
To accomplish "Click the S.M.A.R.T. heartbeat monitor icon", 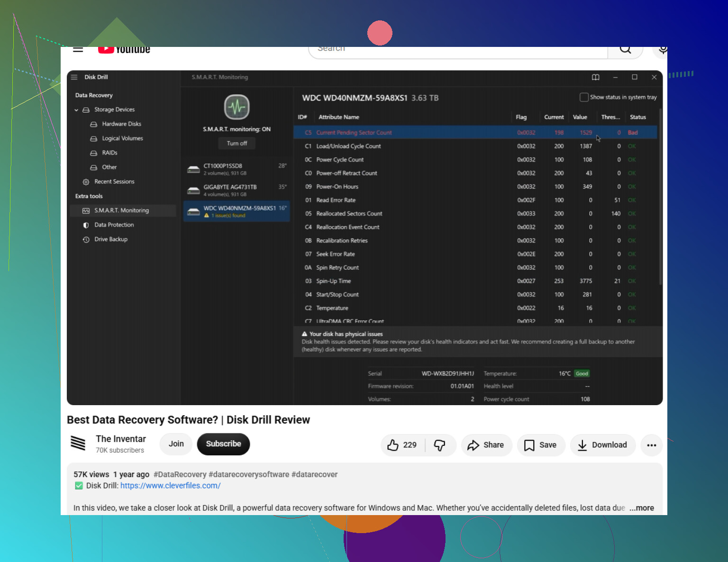I will tap(237, 107).
